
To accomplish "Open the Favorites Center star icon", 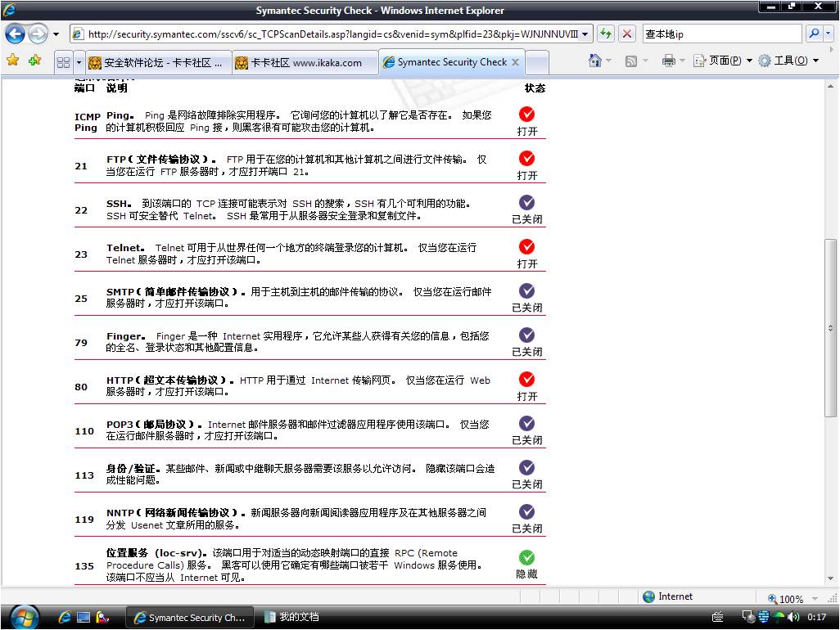I will tap(12, 61).
